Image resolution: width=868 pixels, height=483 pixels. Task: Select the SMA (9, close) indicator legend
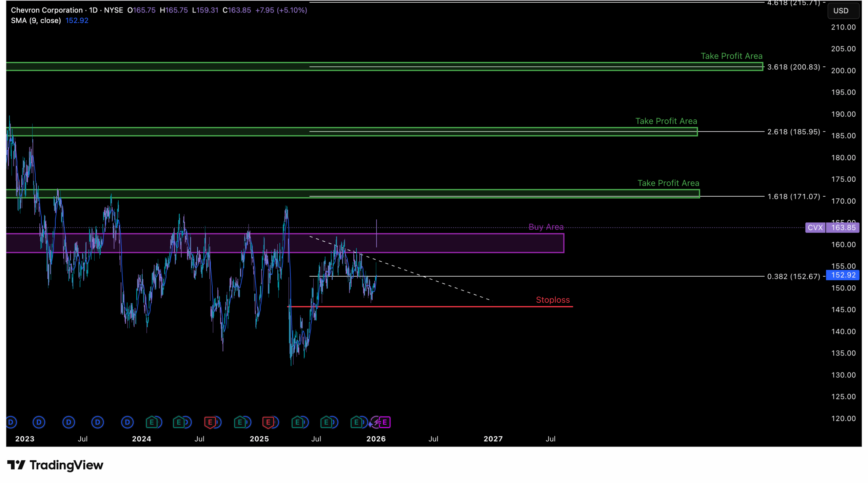point(36,20)
